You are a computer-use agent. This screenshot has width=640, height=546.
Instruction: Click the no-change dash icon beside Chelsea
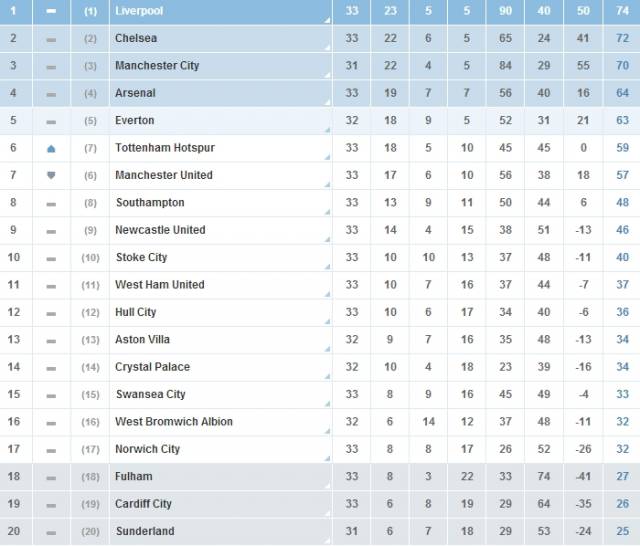(x=51, y=40)
